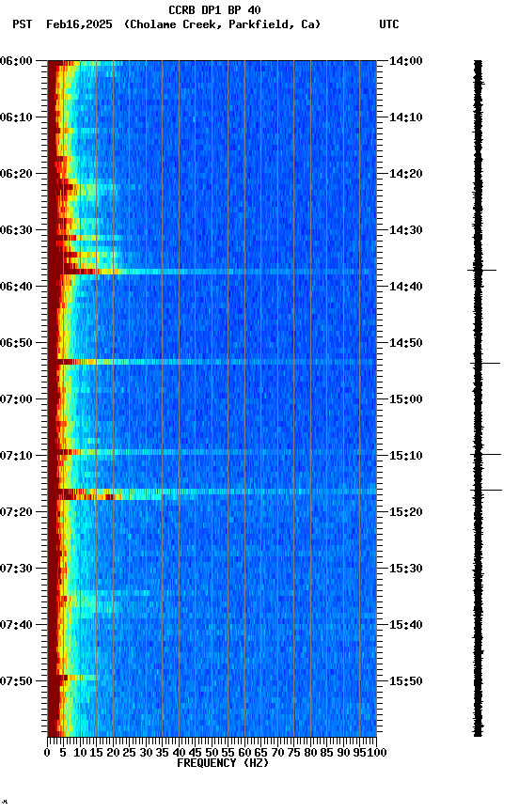The height and width of the screenshot is (812, 519).
Task: Click the seismogram spike near 14:37 UTC
Action: (481, 270)
